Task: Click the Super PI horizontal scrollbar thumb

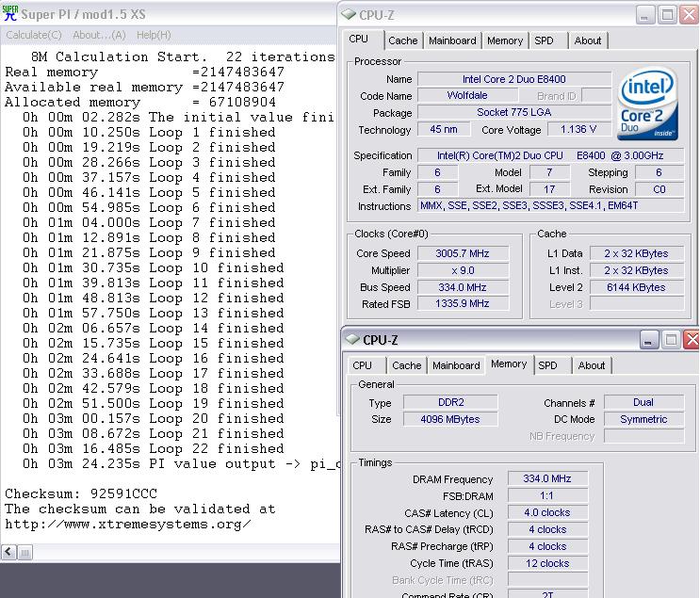Action: pos(25,552)
